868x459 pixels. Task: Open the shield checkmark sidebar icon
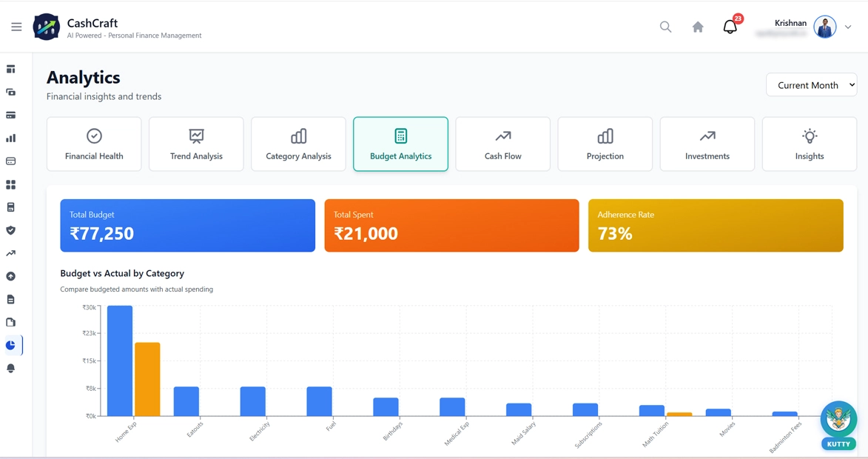[10, 230]
